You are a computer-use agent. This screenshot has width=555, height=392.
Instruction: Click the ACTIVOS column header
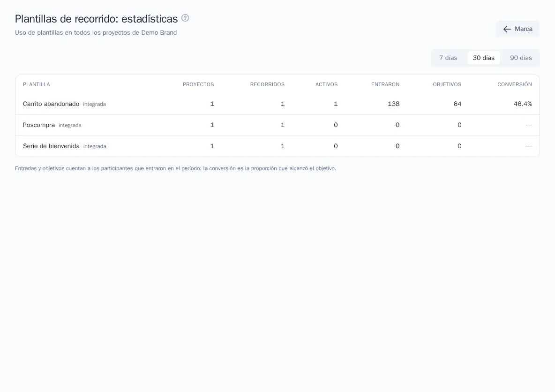coord(326,84)
